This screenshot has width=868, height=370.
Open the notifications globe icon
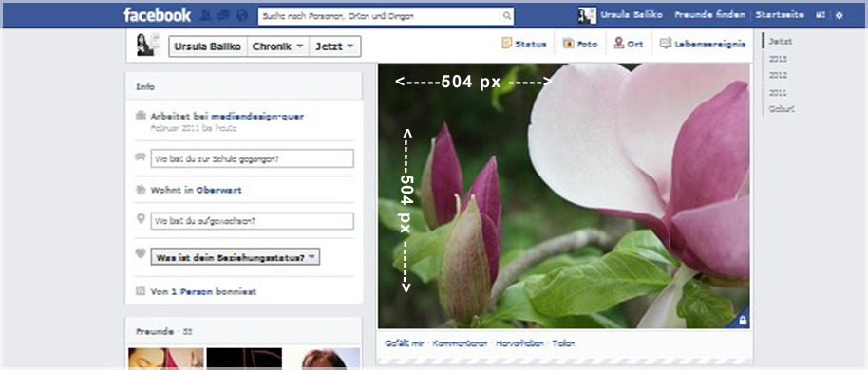tap(242, 15)
